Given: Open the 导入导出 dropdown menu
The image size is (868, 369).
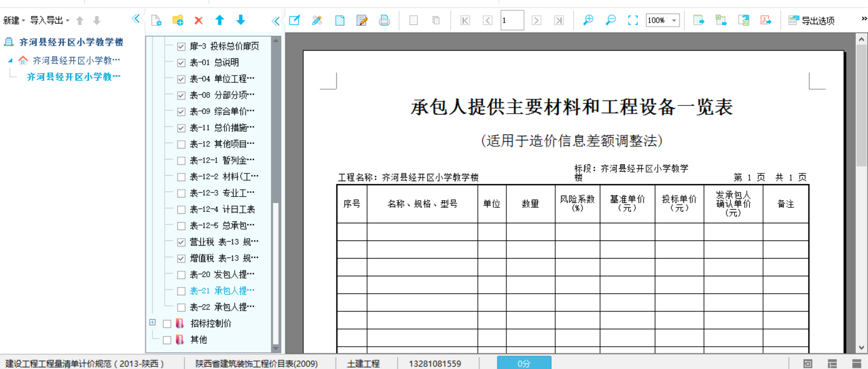Looking at the screenshot, I should (50, 20).
